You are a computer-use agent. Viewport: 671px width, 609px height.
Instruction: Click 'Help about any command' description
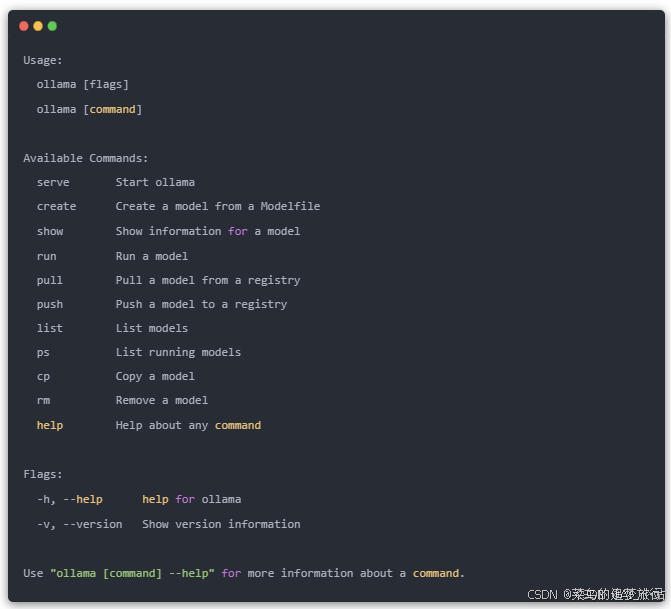188,426
